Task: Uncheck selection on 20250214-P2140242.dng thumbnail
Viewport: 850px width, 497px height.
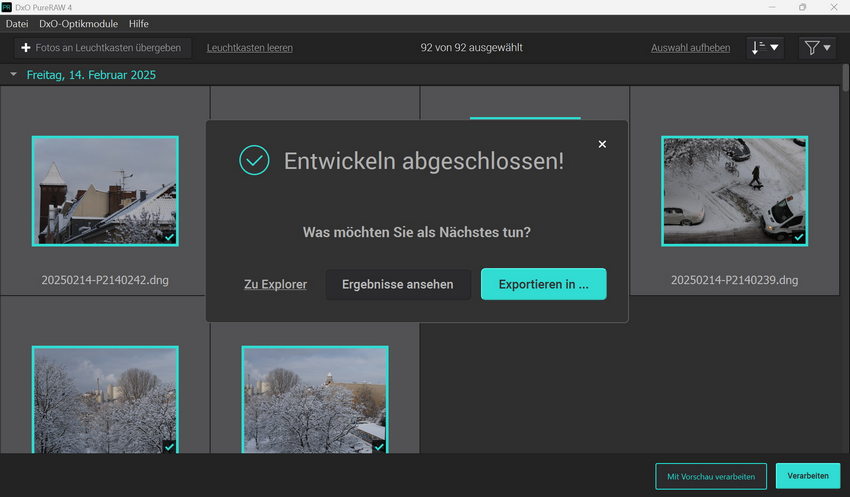Action: (169, 237)
